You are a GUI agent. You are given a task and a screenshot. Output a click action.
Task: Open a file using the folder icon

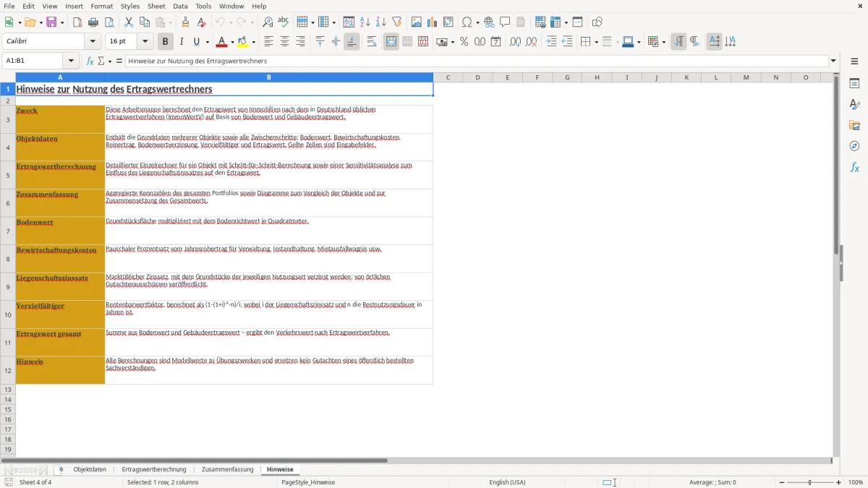30,22
